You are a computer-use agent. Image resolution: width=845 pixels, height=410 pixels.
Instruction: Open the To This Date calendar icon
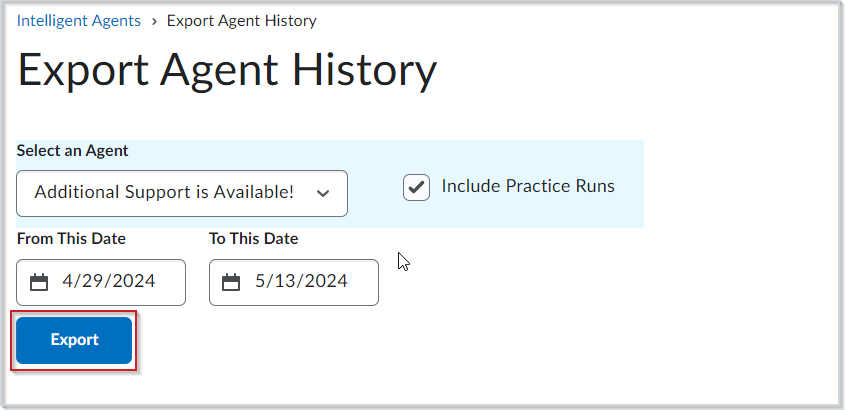point(231,282)
